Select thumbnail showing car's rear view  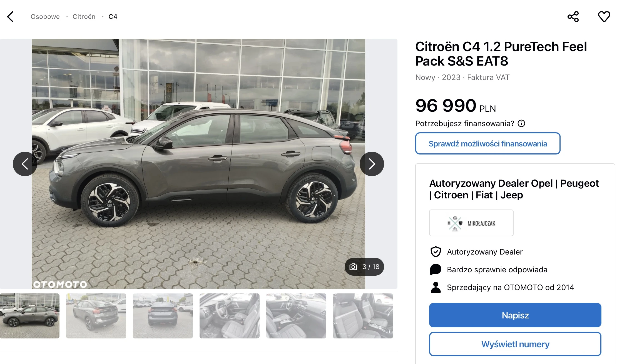coord(163,316)
